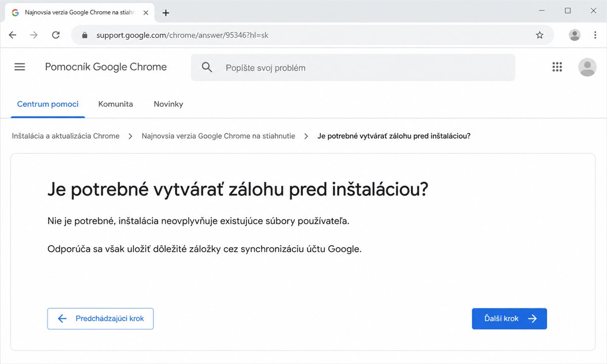Click the Google favicon on the tab
Viewport: 607px width, 364px height.
coord(15,13)
